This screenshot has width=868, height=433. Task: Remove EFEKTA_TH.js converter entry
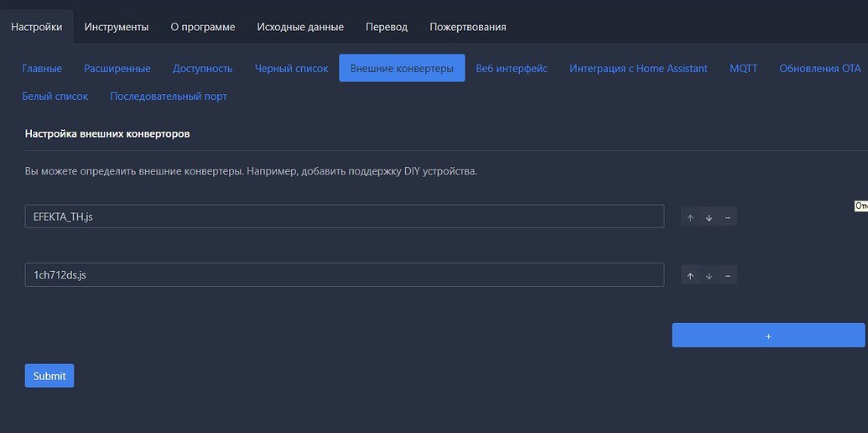click(727, 217)
